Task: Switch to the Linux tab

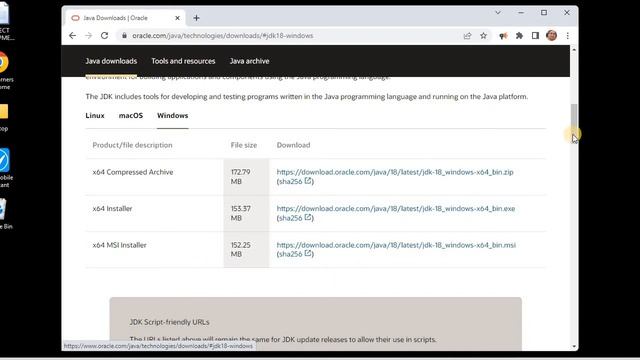Action: coord(95,116)
